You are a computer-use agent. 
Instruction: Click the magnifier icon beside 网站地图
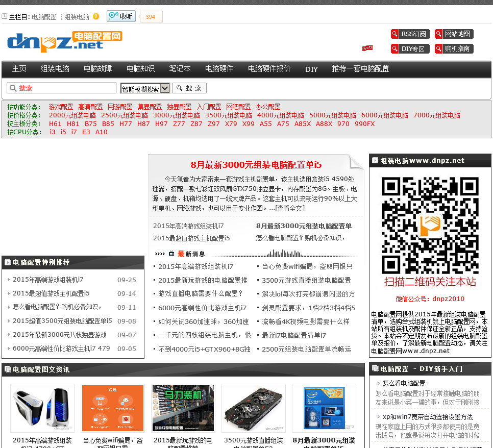(x=438, y=34)
